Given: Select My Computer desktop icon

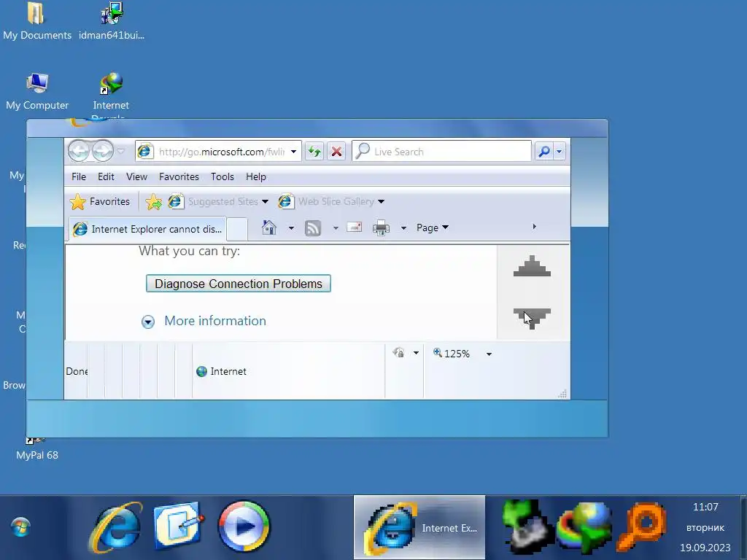Looking at the screenshot, I should coord(37,91).
